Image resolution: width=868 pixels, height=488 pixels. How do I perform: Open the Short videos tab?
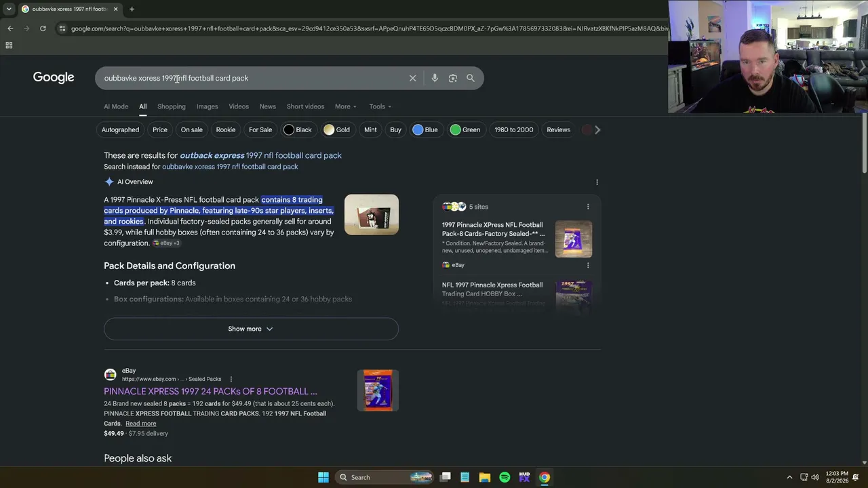click(x=305, y=106)
